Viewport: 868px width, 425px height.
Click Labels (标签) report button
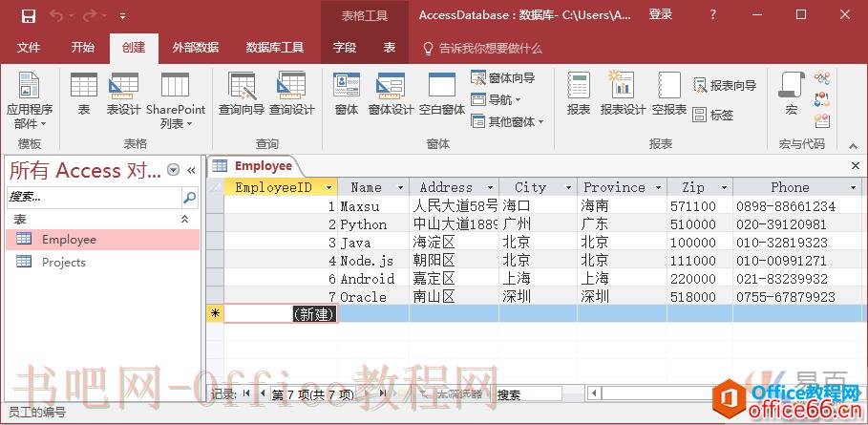tap(713, 115)
